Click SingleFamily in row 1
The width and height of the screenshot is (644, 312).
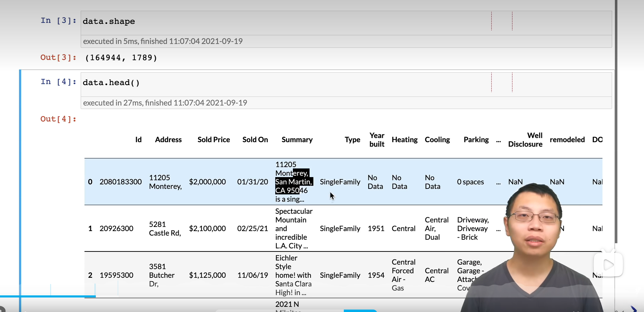pyautogui.click(x=340, y=229)
